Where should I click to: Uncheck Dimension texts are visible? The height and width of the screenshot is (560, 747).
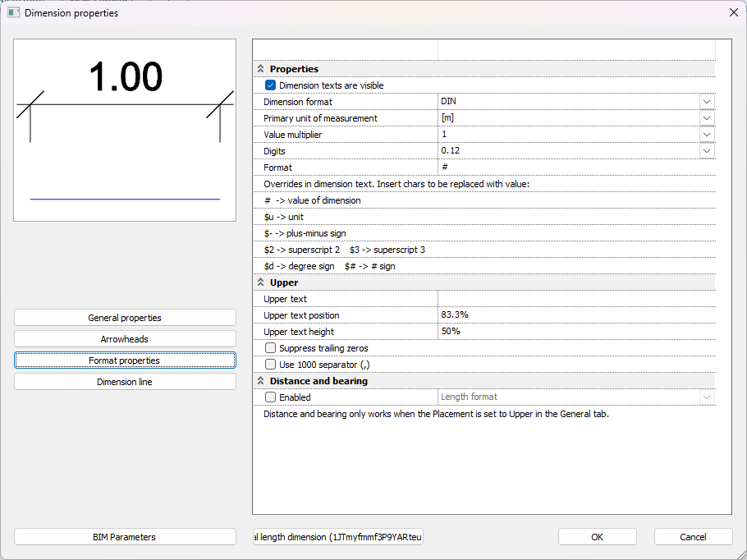(270, 85)
